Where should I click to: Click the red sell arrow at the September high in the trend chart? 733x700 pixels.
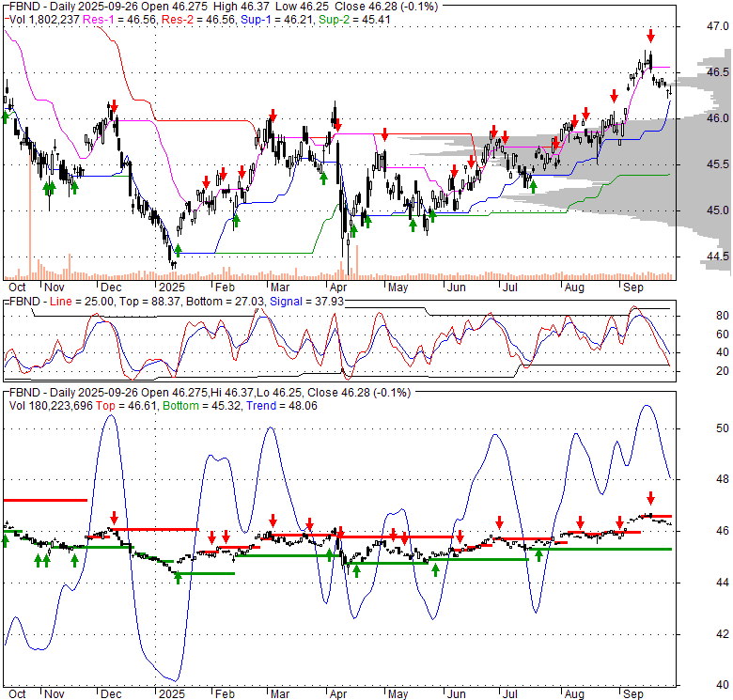(x=650, y=498)
